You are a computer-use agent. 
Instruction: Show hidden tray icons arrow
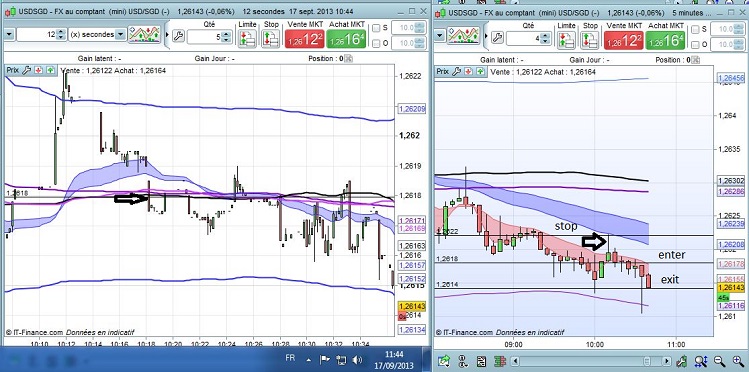coord(309,360)
